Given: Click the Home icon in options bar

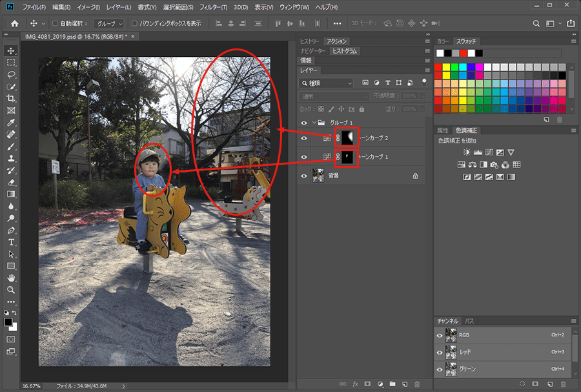Looking at the screenshot, I should coord(14,23).
